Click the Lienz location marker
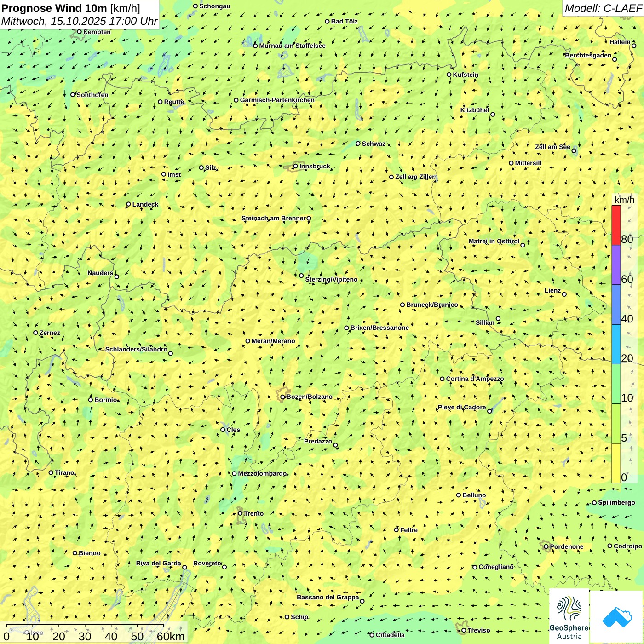Image resolution: width=644 pixels, height=644 pixels. pos(564,294)
